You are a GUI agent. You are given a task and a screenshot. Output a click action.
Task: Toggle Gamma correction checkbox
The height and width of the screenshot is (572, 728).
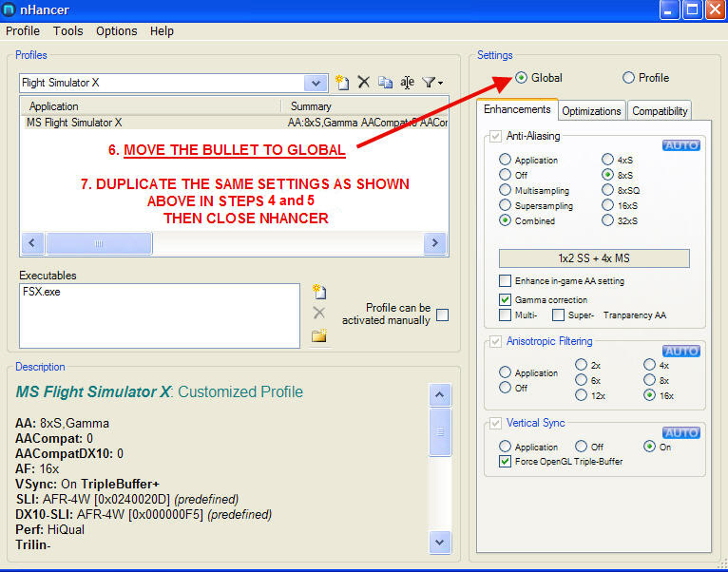click(x=505, y=299)
